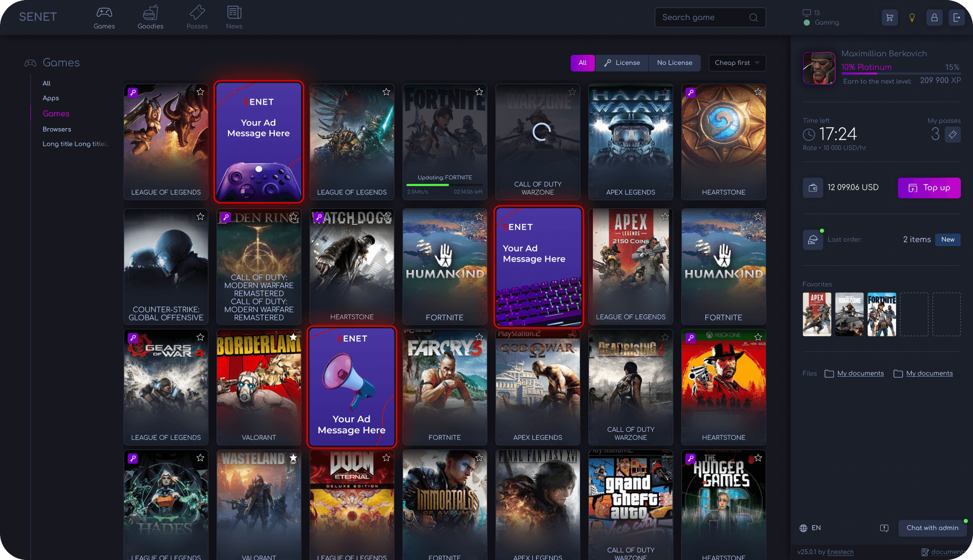The width and height of the screenshot is (973, 560).
Task: Open the user avatar of Maximillian Berkovich
Action: point(819,68)
